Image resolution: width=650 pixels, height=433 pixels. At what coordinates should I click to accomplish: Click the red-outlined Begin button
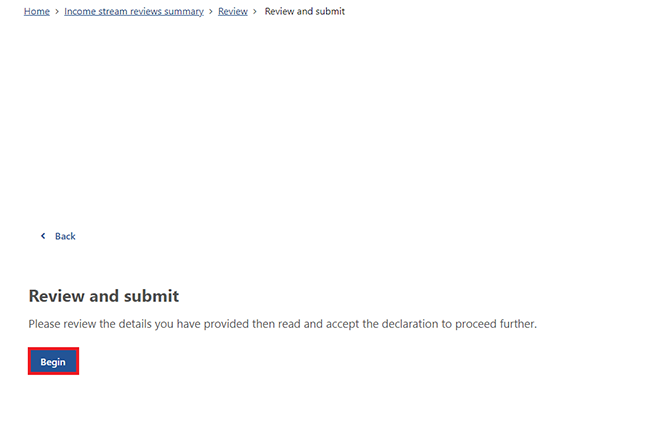[x=53, y=361]
